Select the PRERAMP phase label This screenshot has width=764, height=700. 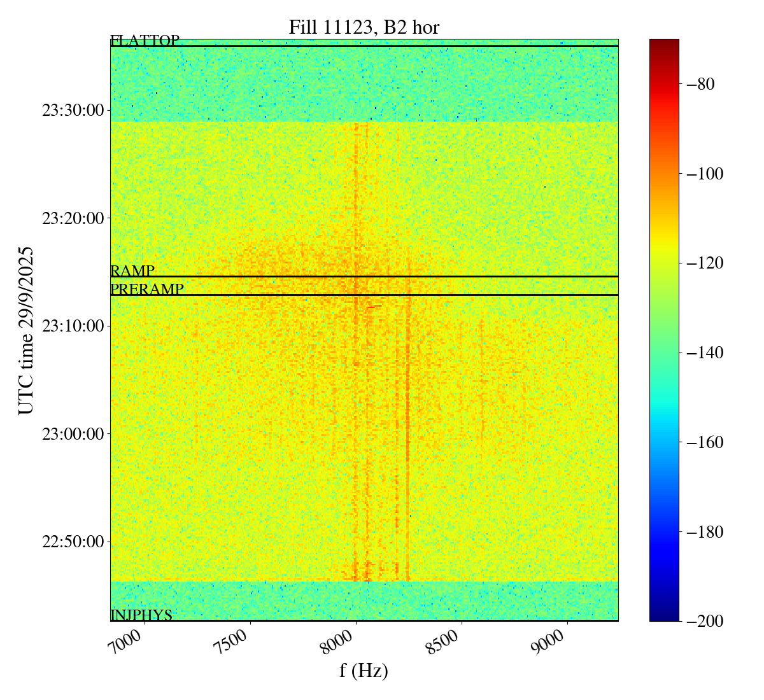(147, 290)
